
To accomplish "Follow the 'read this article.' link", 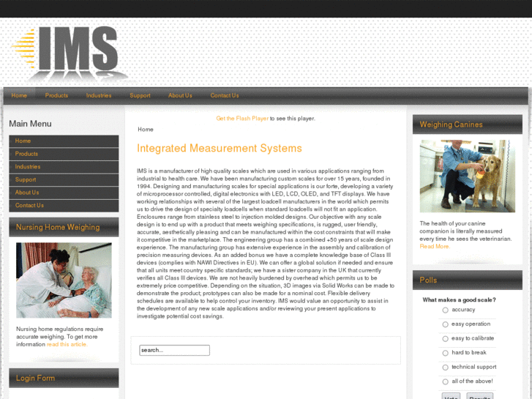I will pyautogui.click(x=67, y=344).
